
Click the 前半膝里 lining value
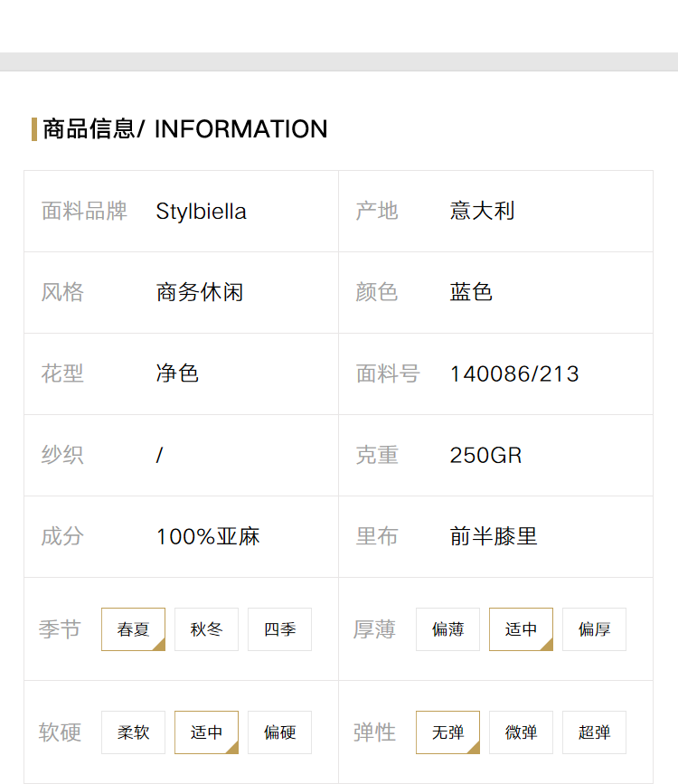pos(494,536)
